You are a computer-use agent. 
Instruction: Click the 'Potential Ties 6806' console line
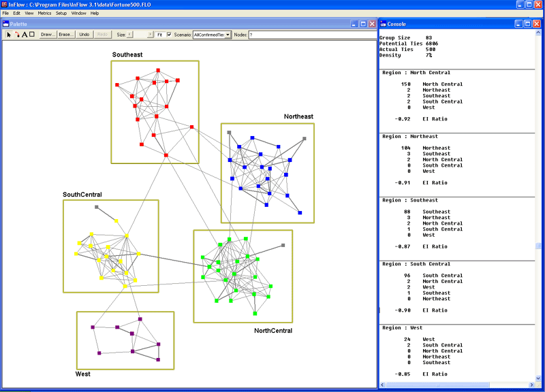pos(409,44)
